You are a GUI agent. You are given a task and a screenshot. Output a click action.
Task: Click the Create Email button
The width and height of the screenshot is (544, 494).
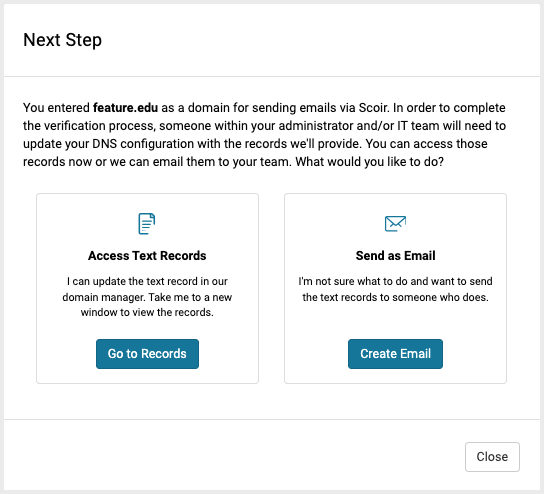pos(395,354)
